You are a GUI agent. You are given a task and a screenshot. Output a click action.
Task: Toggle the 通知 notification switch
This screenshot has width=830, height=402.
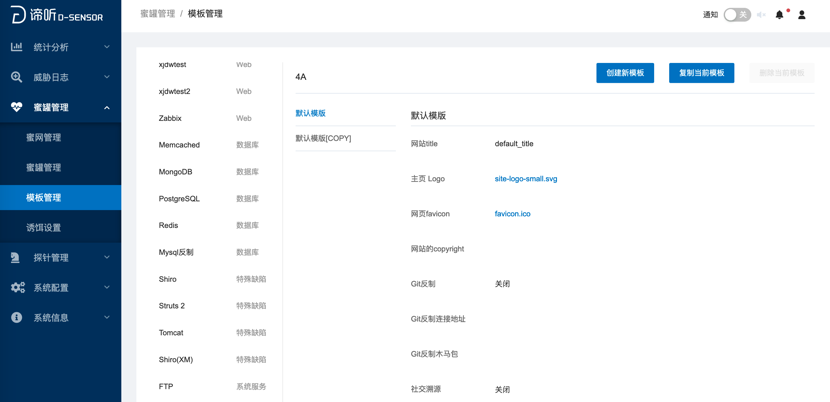(737, 15)
